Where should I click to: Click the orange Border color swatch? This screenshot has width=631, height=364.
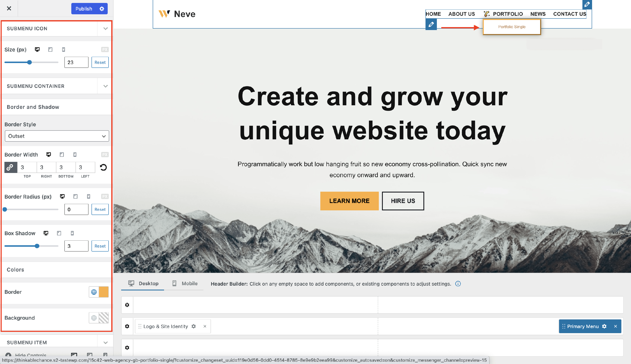pyautogui.click(x=103, y=292)
